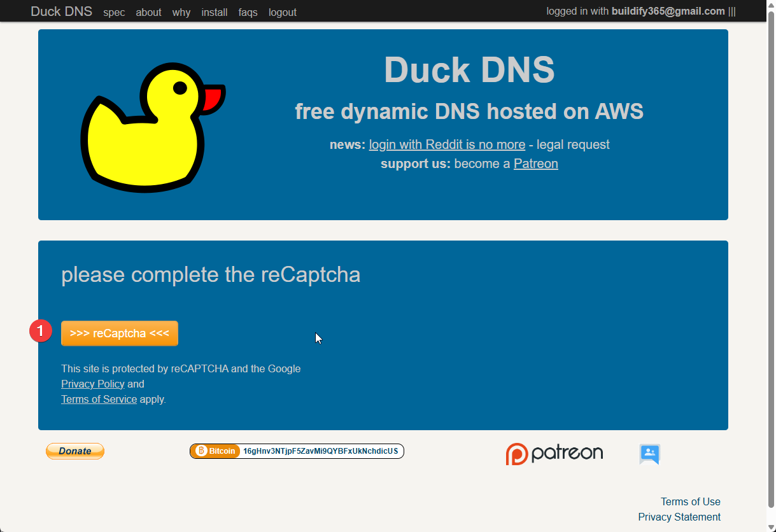Open the about menu item
This screenshot has height=532, width=776.
[148, 12]
